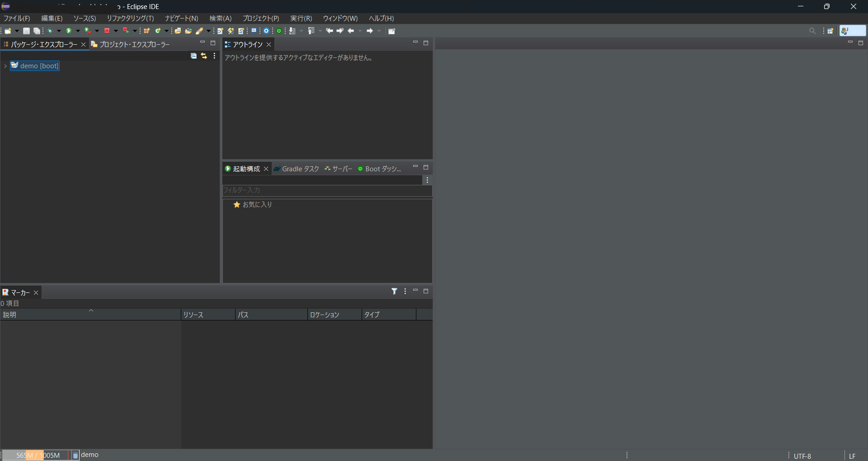Image resolution: width=868 pixels, height=461 pixels.
Task: Click the magnifier quick search icon at top right
Action: tap(812, 31)
